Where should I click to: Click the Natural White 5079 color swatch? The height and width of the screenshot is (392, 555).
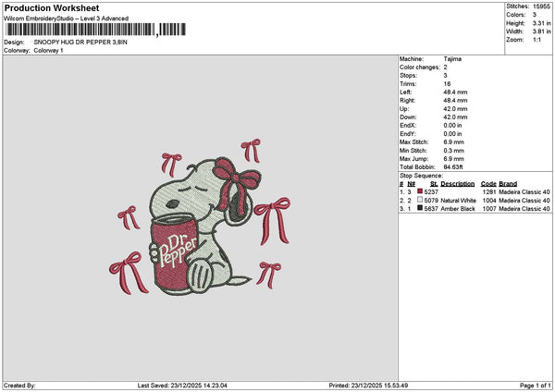[420, 200]
